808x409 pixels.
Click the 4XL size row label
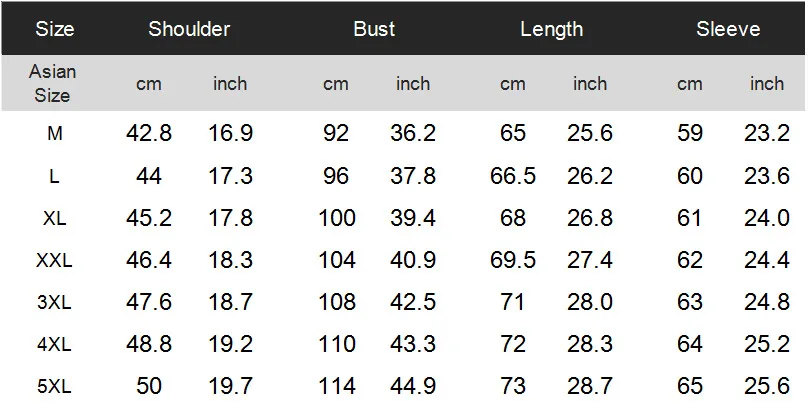click(x=54, y=345)
